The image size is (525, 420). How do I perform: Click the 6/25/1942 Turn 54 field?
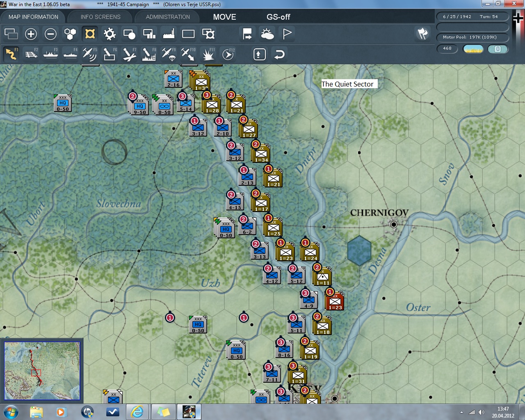(472, 16)
